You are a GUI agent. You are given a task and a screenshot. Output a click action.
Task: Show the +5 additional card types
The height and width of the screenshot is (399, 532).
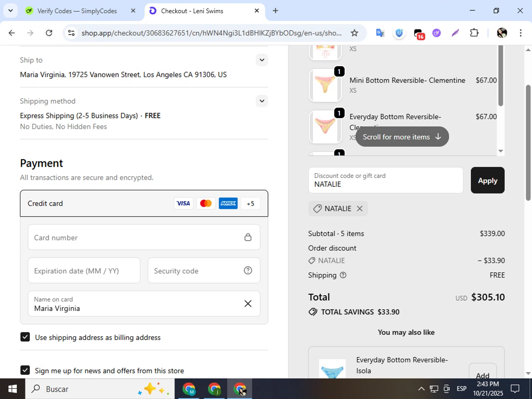pos(250,204)
